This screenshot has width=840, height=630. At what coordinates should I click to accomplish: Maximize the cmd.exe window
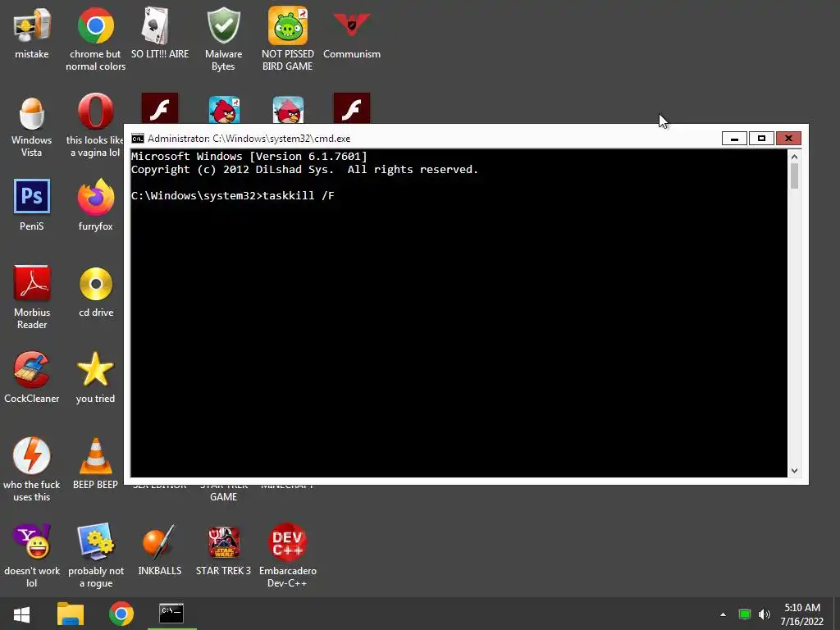pyautogui.click(x=761, y=139)
